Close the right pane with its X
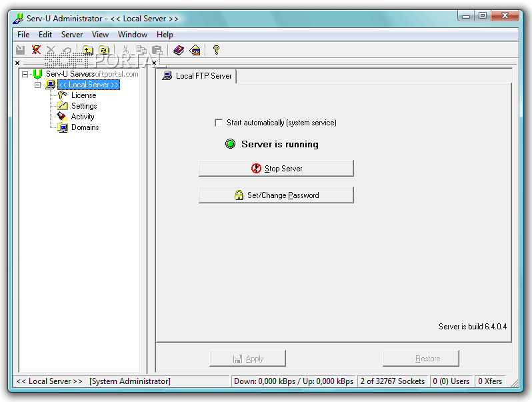532x402 pixels. [154, 63]
